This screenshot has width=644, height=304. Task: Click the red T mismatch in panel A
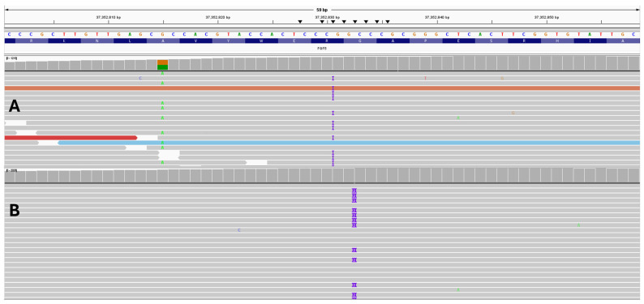[426, 78]
